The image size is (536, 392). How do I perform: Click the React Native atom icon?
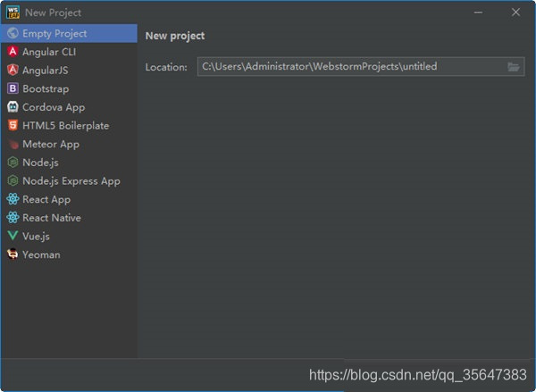13,218
